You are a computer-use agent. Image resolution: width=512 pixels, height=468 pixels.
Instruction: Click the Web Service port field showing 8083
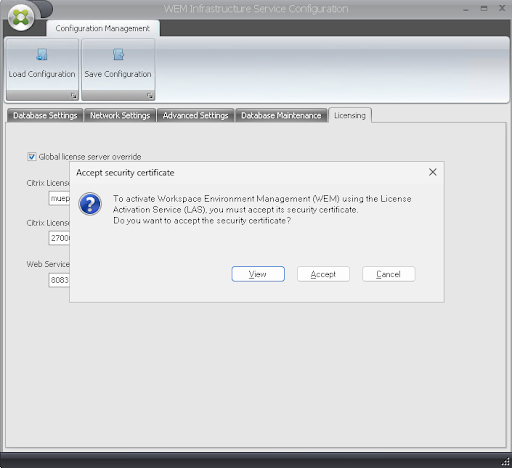(59, 280)
